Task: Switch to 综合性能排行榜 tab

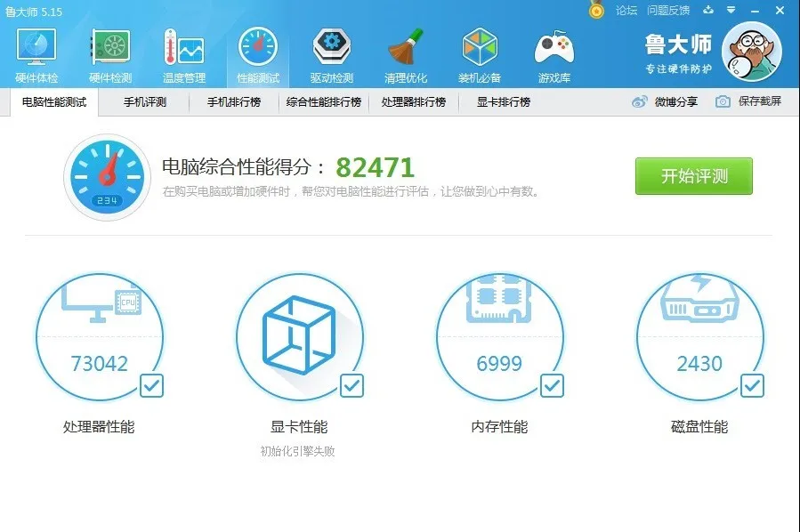Action: click(323, 102)
